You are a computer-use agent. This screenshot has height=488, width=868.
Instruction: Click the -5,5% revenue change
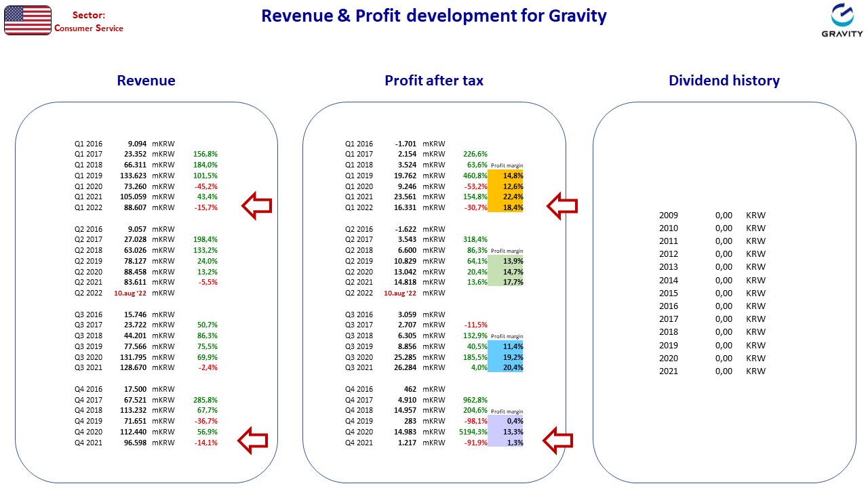(208, 282)
